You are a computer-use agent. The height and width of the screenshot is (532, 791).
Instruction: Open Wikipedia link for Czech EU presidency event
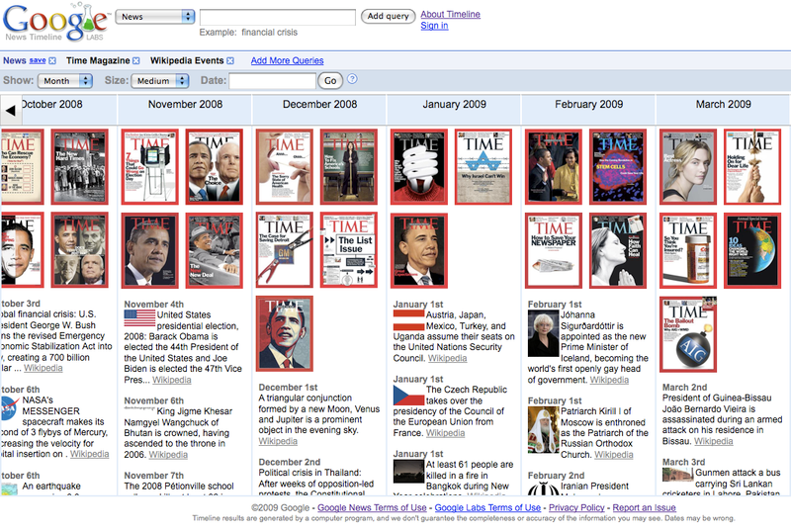pyautogui.click(x=446, y=433)
